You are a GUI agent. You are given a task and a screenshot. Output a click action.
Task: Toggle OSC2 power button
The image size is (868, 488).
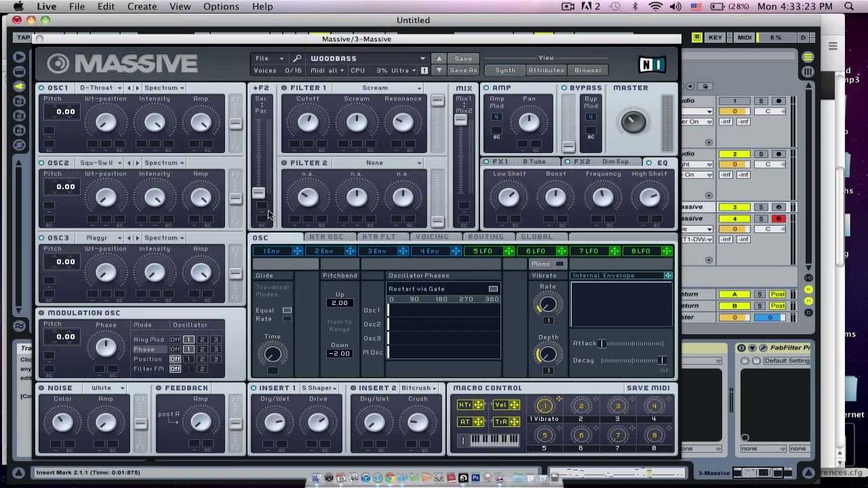(42, 163)
